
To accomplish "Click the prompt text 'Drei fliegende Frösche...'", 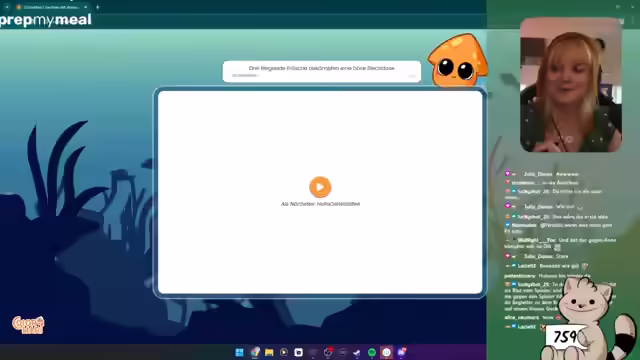I will [x=322, y=68].
